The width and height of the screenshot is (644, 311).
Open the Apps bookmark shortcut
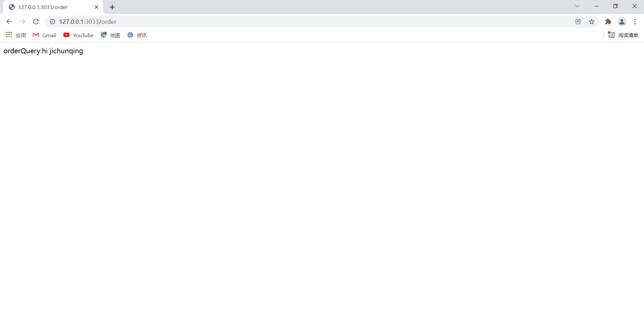click(16, 35)
